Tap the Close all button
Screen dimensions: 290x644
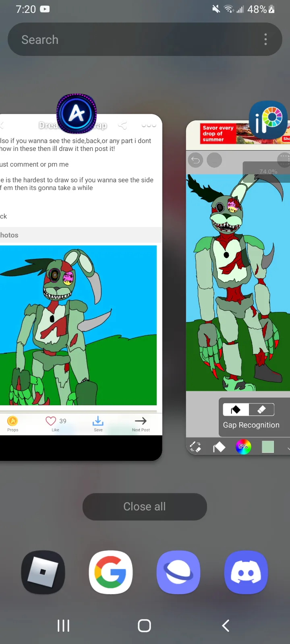[145, 507]
